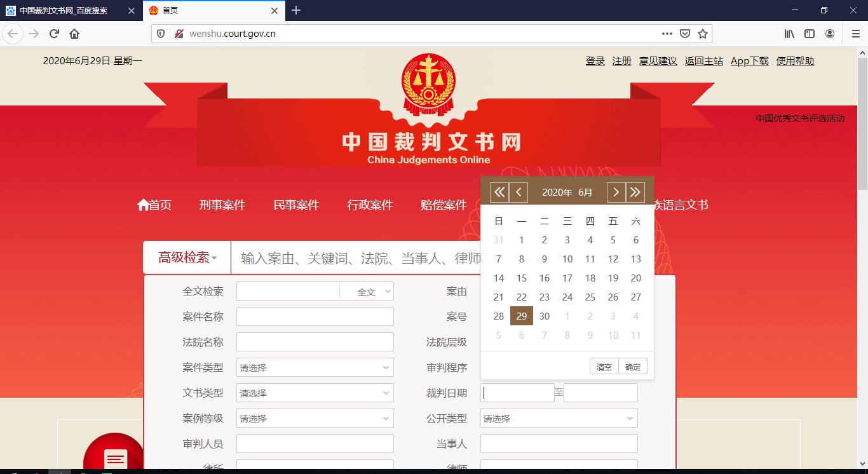Jump to next year using double-arrow icon
The height and width of the screenshot is (474, 868).
click(635, 192)
